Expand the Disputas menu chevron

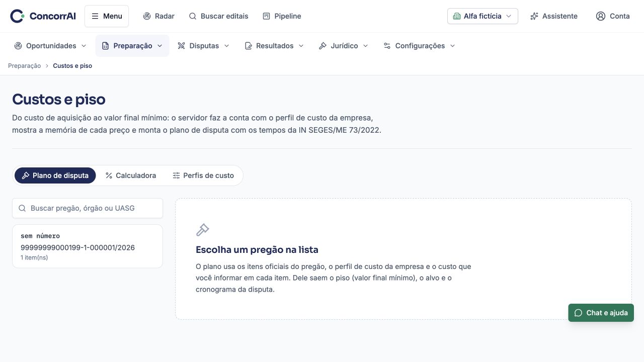click(226, 46)
